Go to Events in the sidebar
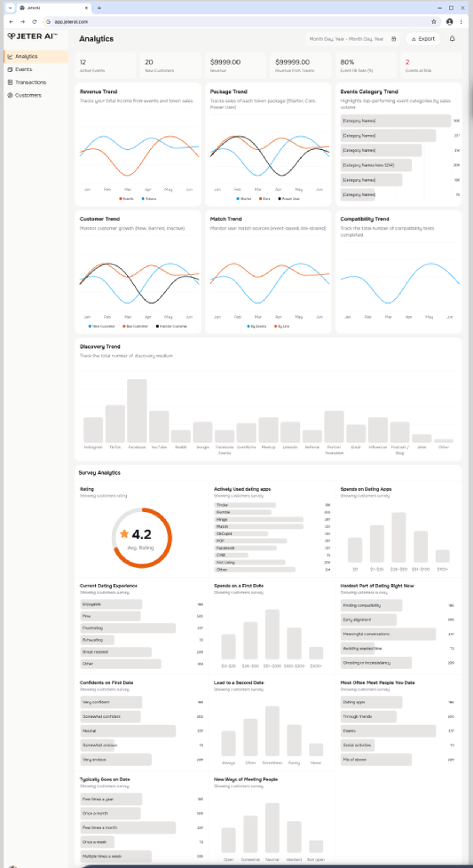Viewport: 473px width, 868px height. 36,69
